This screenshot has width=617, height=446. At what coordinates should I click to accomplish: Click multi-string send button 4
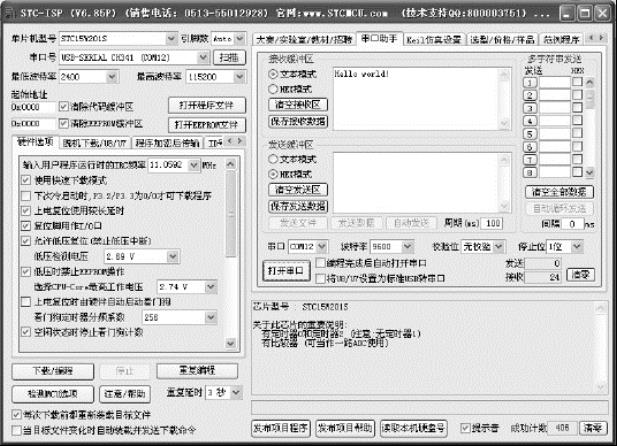point(530,121)
